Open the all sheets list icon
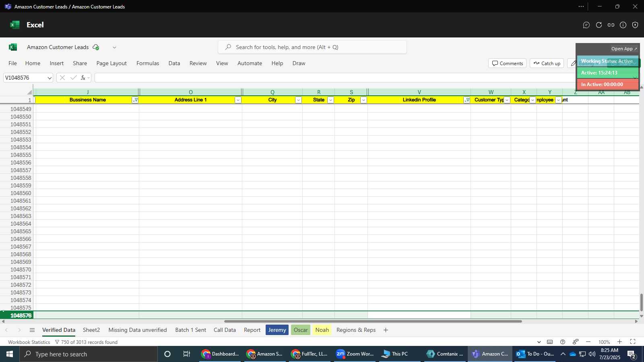 click(x=32, y=330)
